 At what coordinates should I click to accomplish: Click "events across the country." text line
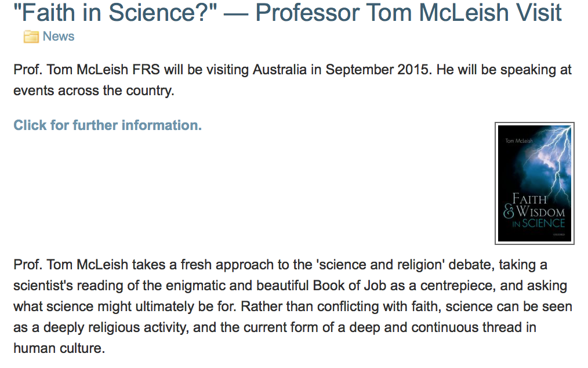tap(93, 91)
